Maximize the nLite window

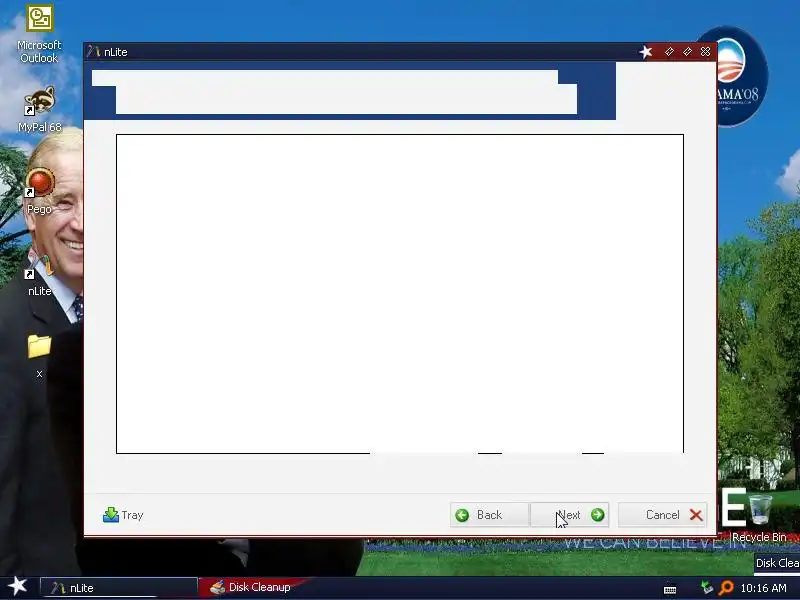(x=687, y=52)
